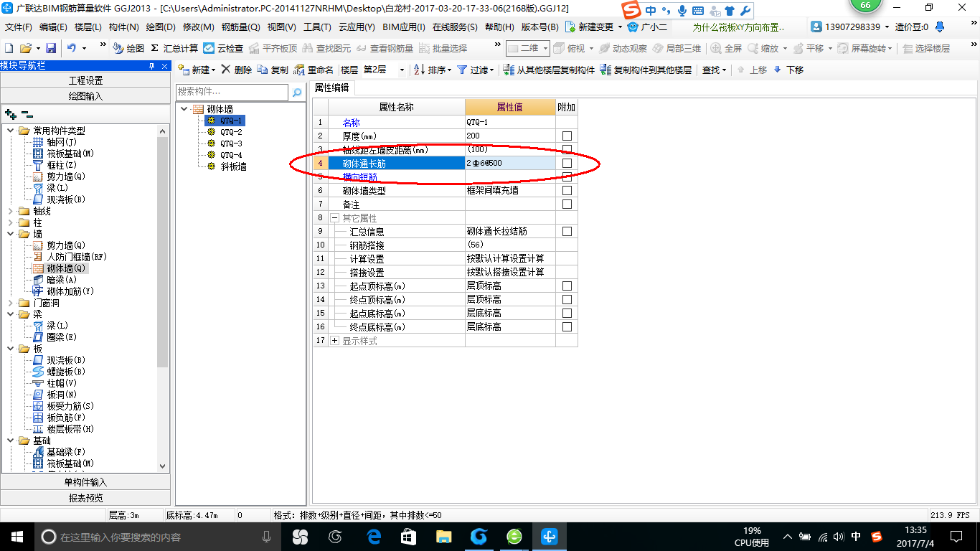The image size is (980, 551).
Task: Toggle the 附加 checkbox for 砌体墙类型
Action: [x=567, y=191]
